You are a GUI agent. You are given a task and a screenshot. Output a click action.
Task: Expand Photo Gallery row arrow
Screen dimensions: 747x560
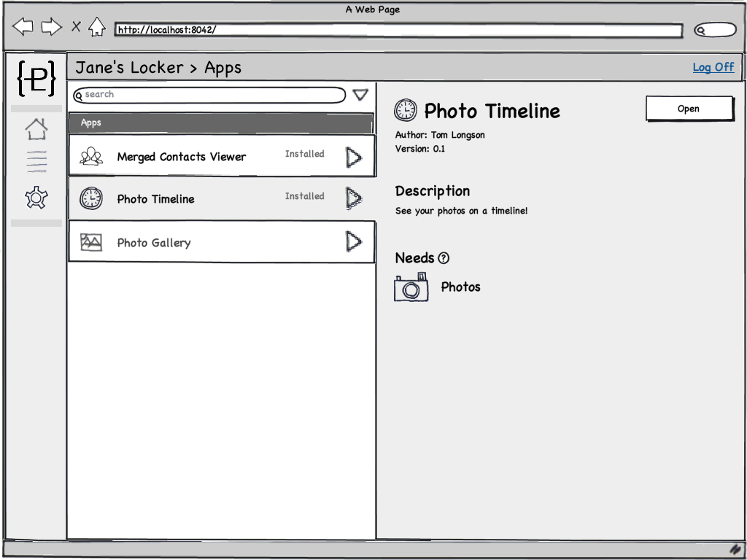[354, 241]
